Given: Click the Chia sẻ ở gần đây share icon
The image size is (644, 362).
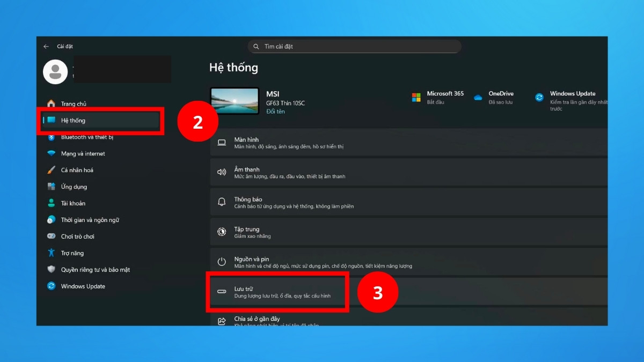Looking at the screenshot, I should [222, 321].
